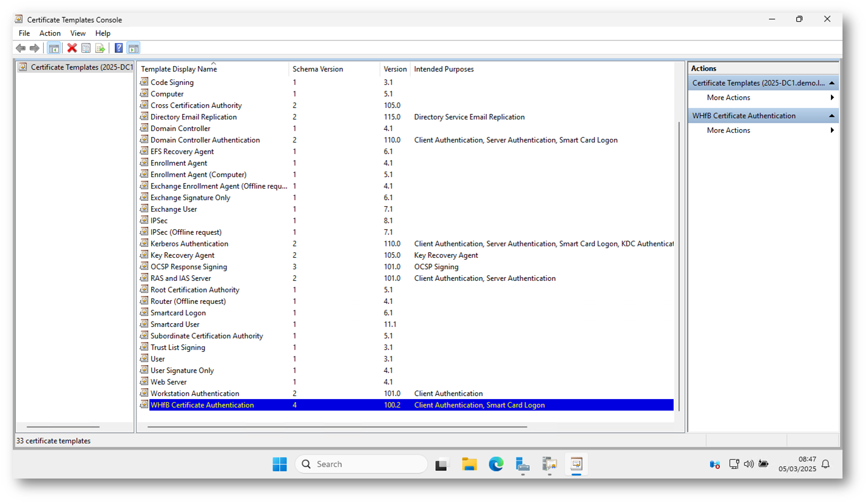Image resolution: width=868 pixels, height=504 pixels.
Task: Collapse the Certificate Templates actions section
Action: coord(832,83)
